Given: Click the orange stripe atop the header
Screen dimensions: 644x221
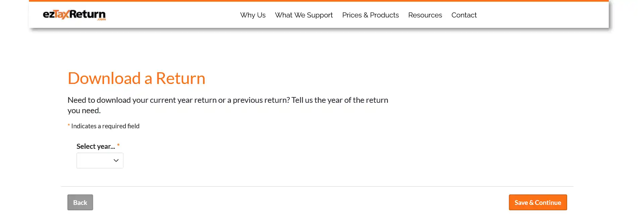Looking at the screenshot, I should pyautogui.click(x=318, y=1).
